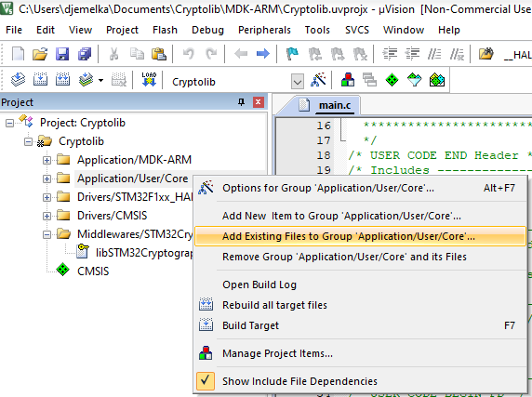Open the Help menu
Viewport: 532px width, 397px height.
tap(449, 30)
